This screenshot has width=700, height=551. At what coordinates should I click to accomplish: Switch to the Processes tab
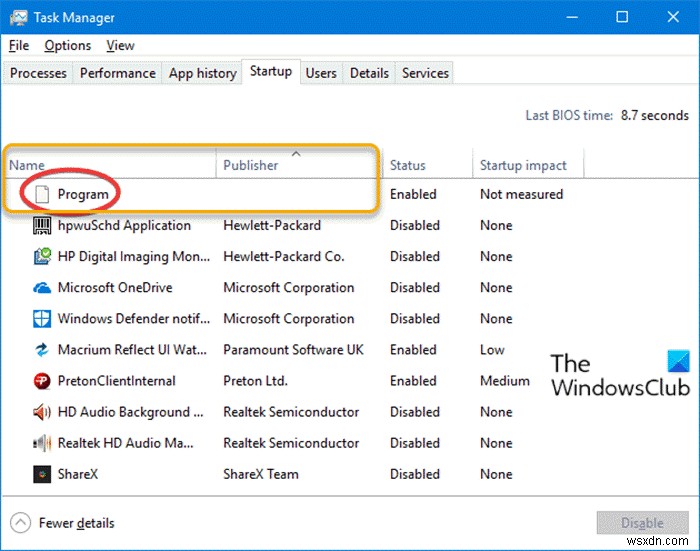pyautogui.click(x=38, y=73)
